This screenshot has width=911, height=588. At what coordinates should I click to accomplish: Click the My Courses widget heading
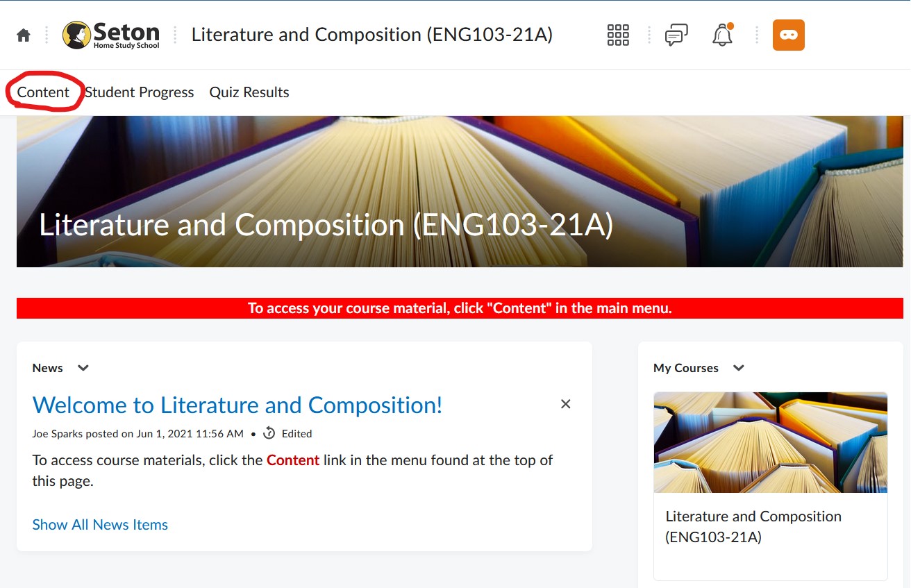(x=686, y=368)
